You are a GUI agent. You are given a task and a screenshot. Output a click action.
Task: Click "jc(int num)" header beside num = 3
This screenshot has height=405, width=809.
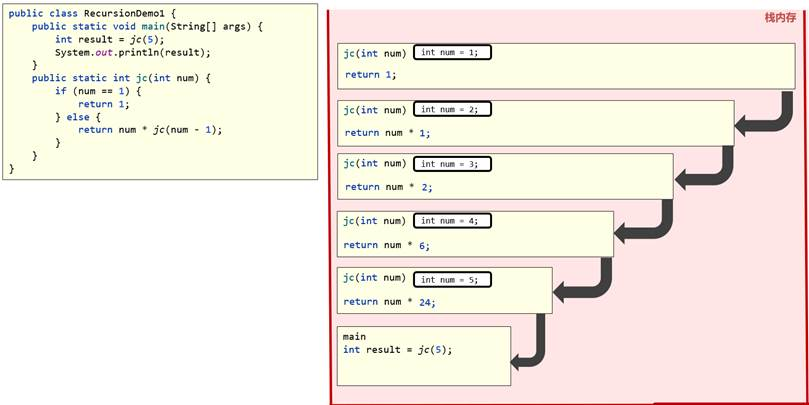coord(376,164)
